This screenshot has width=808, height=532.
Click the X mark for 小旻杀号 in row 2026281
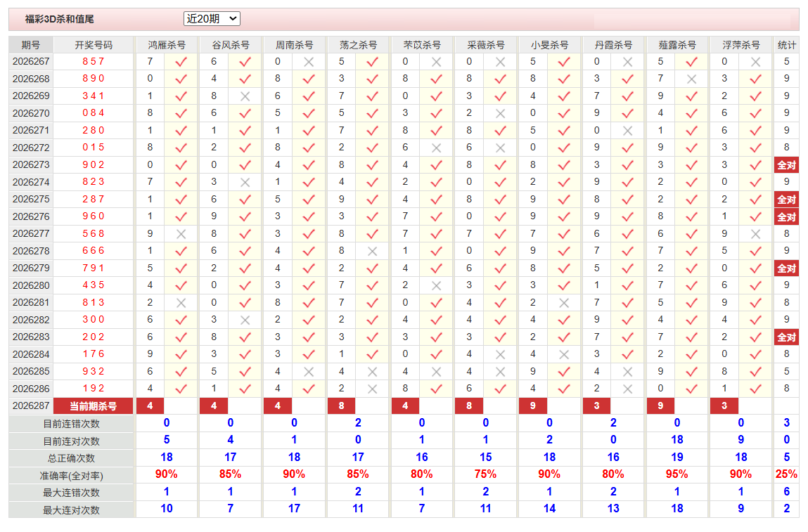coord(564,303)
